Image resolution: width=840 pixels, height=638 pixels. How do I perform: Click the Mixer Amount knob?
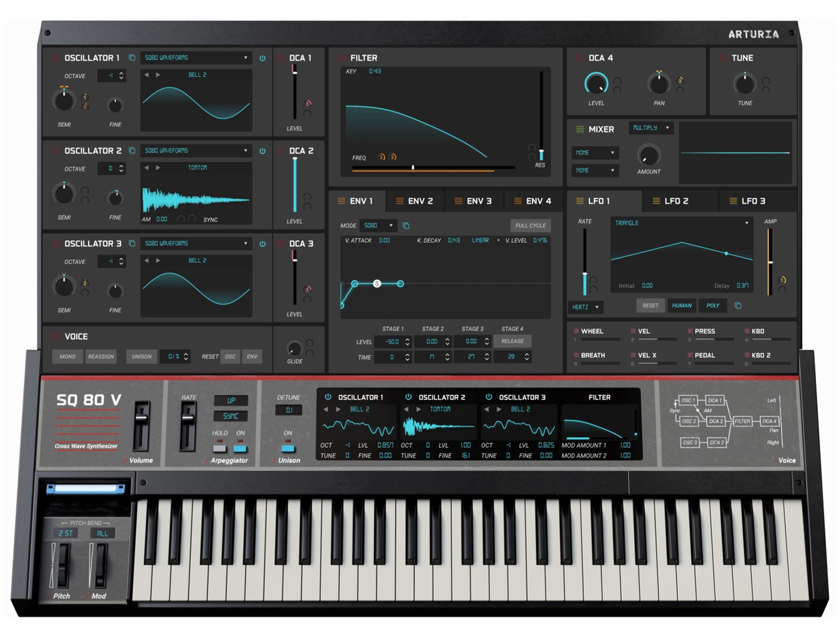coord(649,155)
